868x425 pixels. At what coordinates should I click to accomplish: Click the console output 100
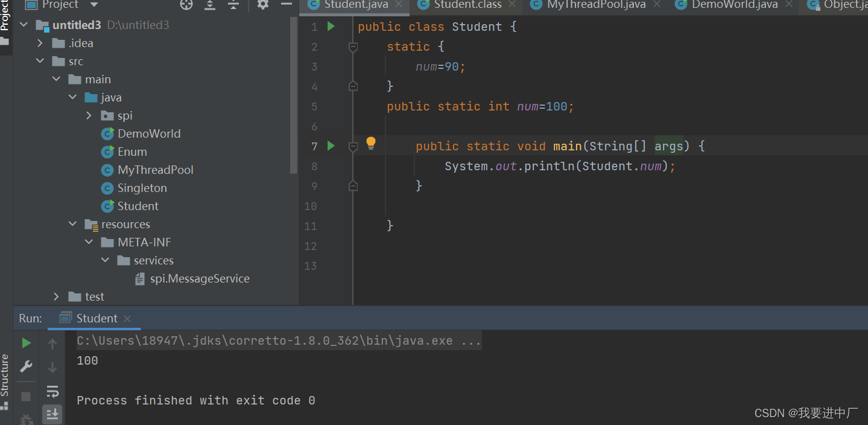(87, 361)
